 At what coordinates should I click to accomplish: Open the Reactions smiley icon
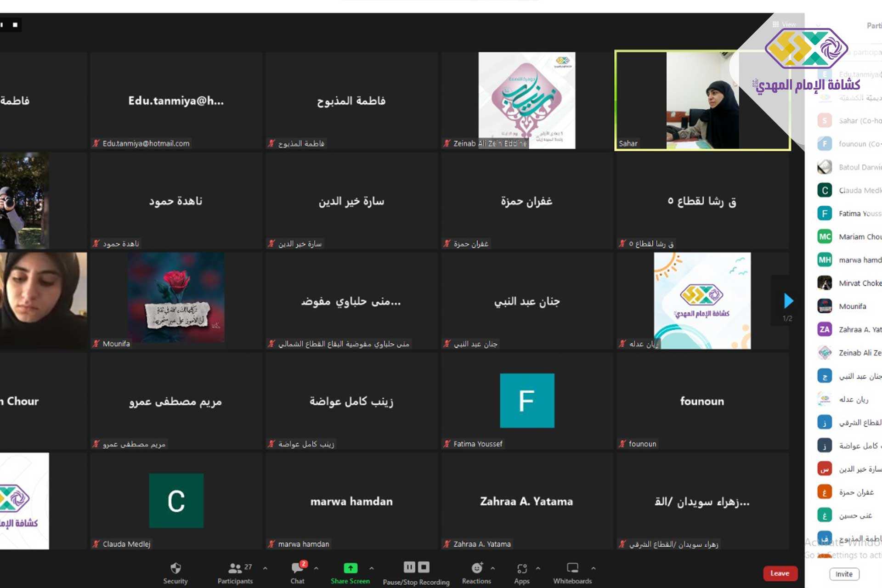tap(477, 568)
